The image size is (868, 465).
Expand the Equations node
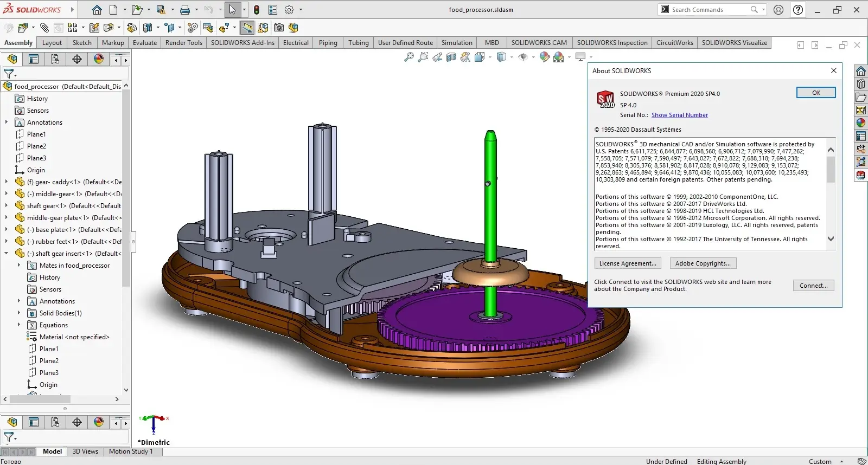[x=19, y=325]
